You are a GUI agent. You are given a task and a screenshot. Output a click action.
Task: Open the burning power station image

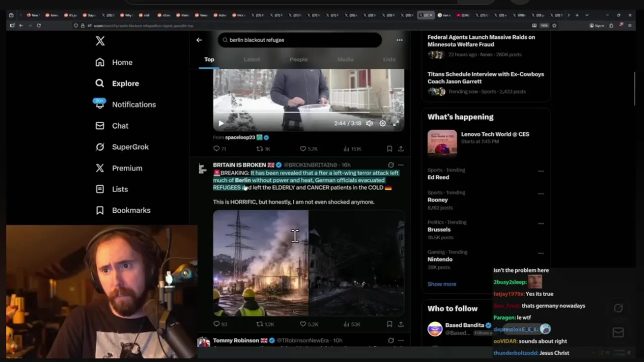tap(261, 263)
